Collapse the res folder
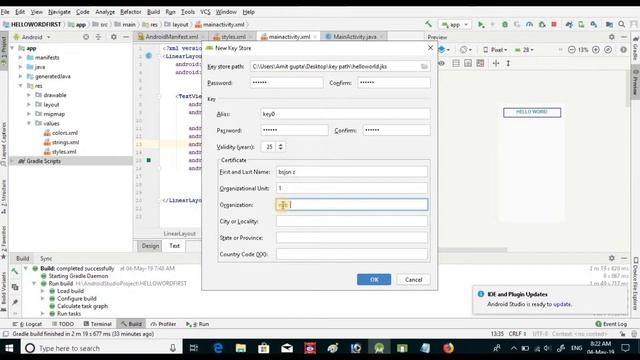The width and height of the screenshot is (640, 360). pos(20,86)
